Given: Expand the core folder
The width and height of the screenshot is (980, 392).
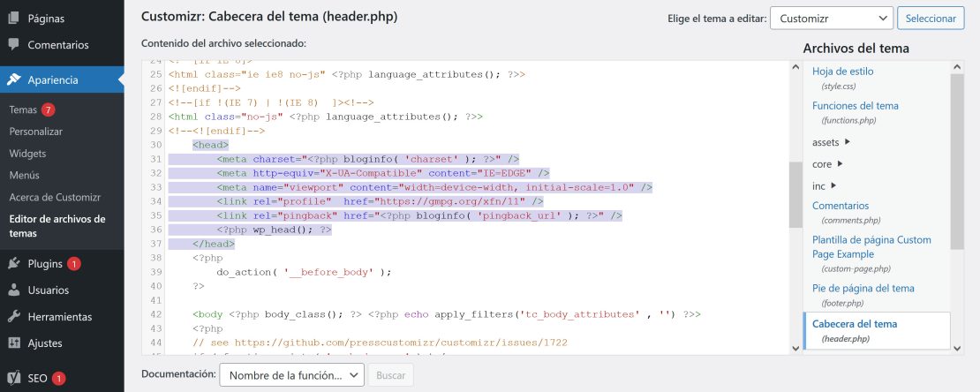Looking at the screenshot, I should coord(827,164).
